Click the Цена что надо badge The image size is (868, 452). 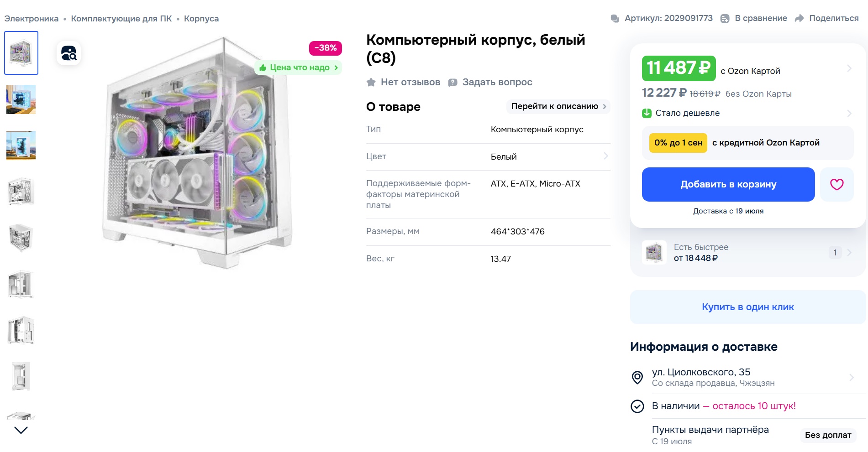point(299,68)
